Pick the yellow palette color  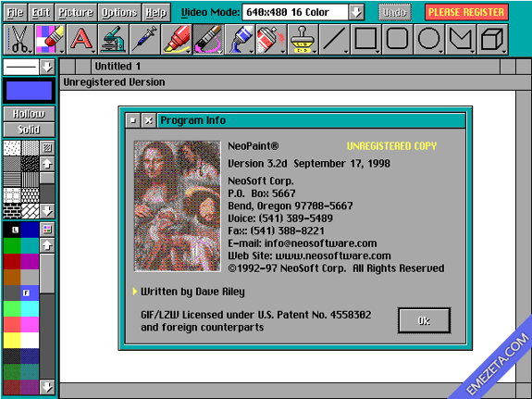pyautogui.click(x=12, y=341)
